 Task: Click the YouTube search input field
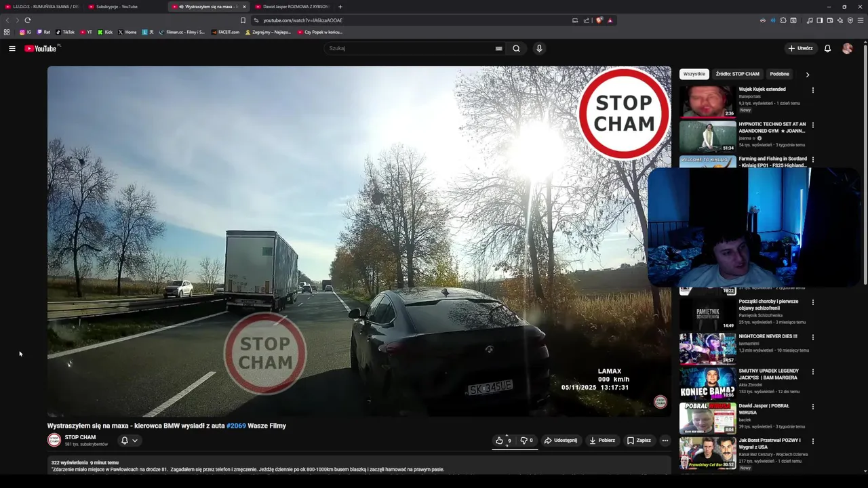410,48
